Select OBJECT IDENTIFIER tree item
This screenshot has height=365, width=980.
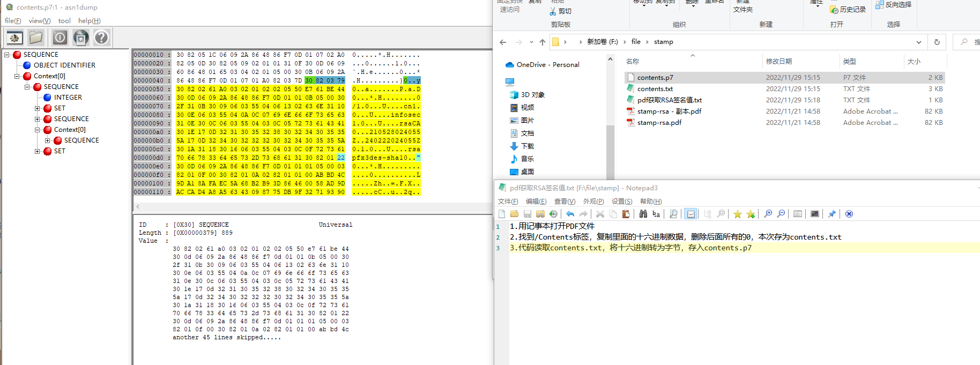click(64, 65)
